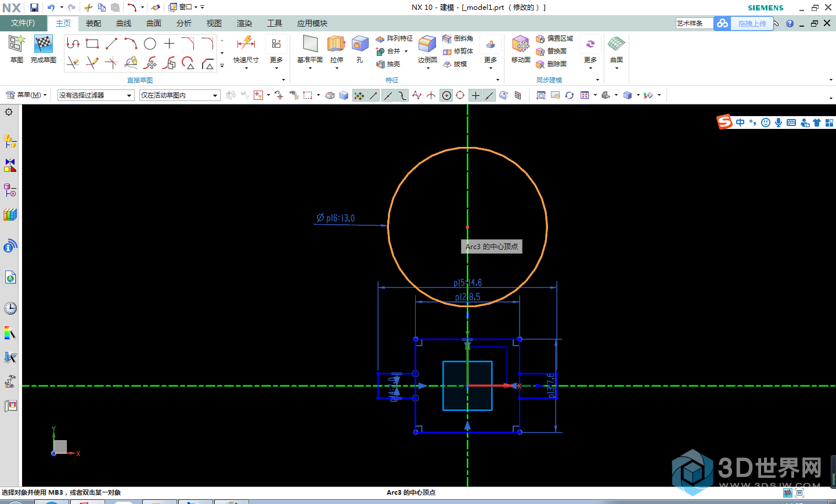Open the selection filter dropdown (没有选择过滤器)

pyautogui.click(x=96, y=95)
